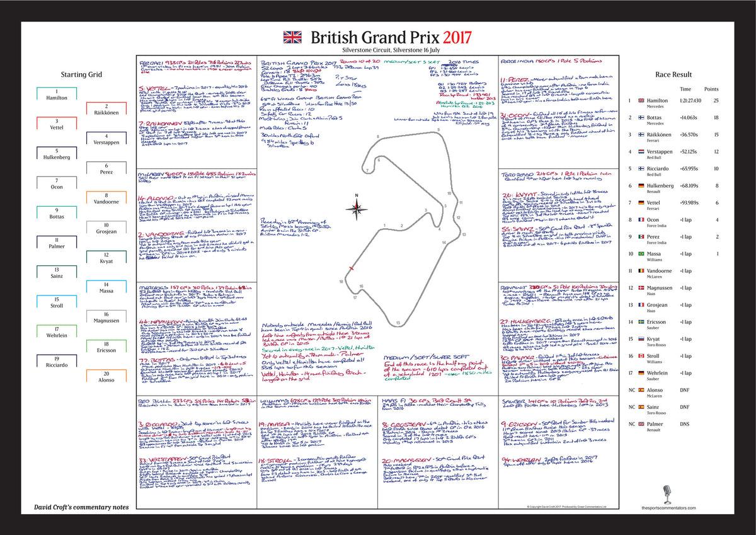The height and width of the screenshot is (535, 756).
Task: Click the Union Jack flag beside the title
Action: 292,37
